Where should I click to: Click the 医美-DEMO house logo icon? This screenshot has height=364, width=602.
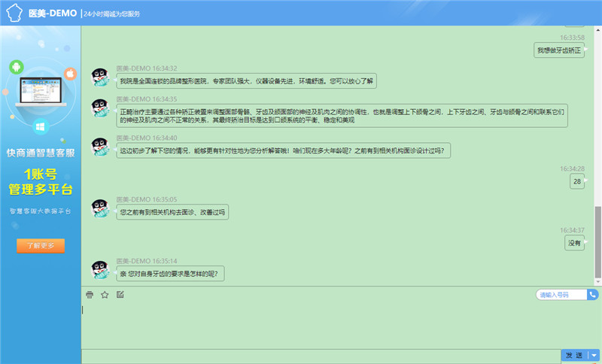(13, 13)
